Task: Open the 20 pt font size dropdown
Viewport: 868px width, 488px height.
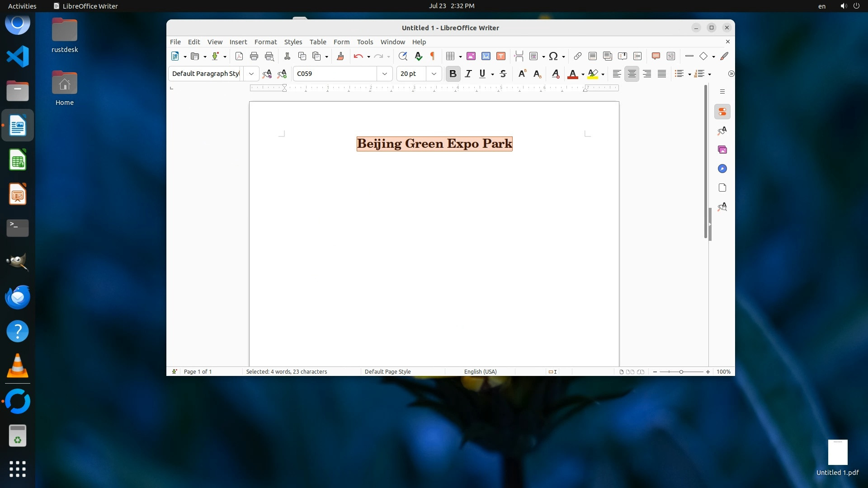Action: [x=434, y=74]
